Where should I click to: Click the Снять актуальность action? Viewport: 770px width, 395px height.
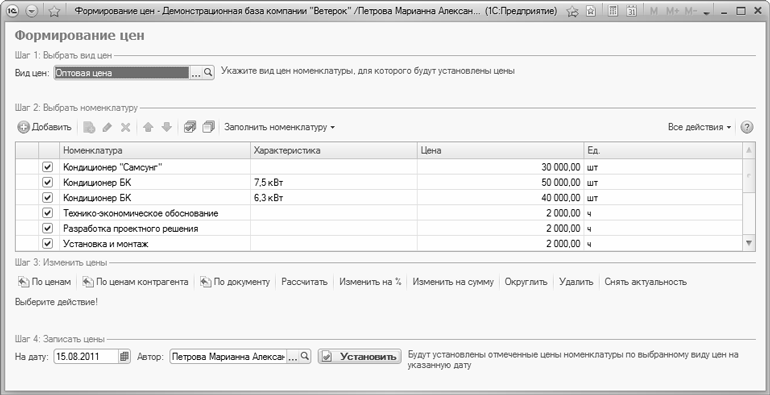[645, 282]
